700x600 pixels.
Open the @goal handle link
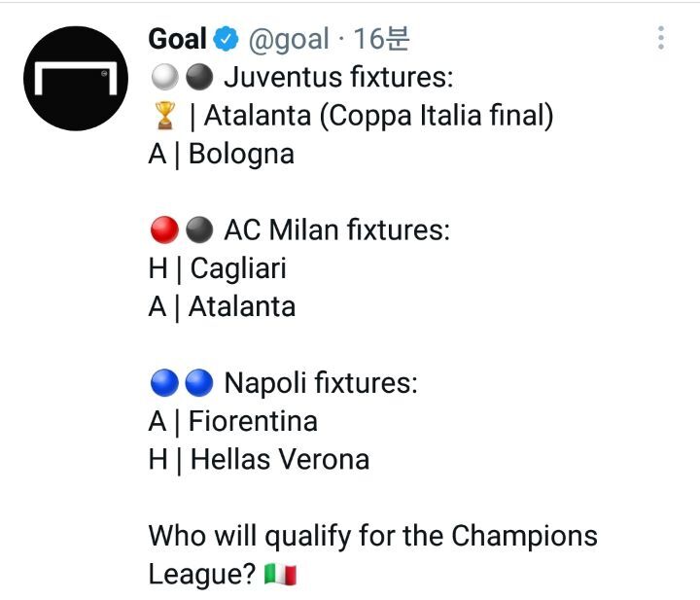click(x=290, y=39)
